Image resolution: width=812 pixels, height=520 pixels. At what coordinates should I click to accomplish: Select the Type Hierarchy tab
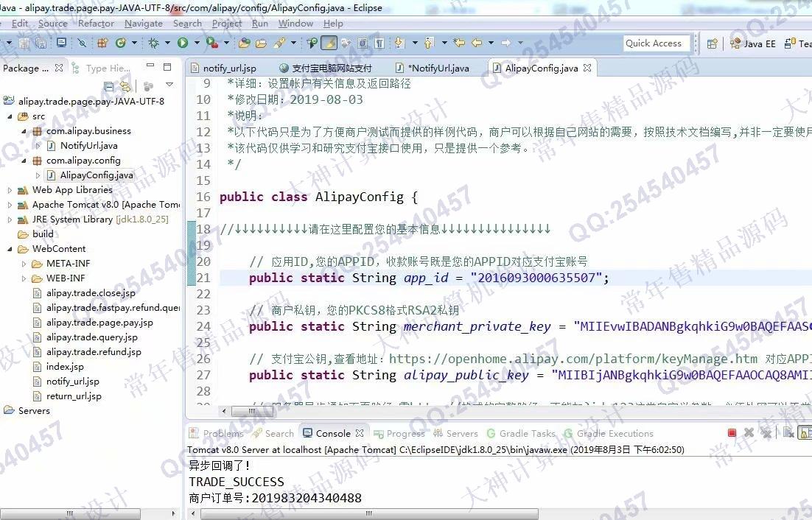[x=102, y=68]
